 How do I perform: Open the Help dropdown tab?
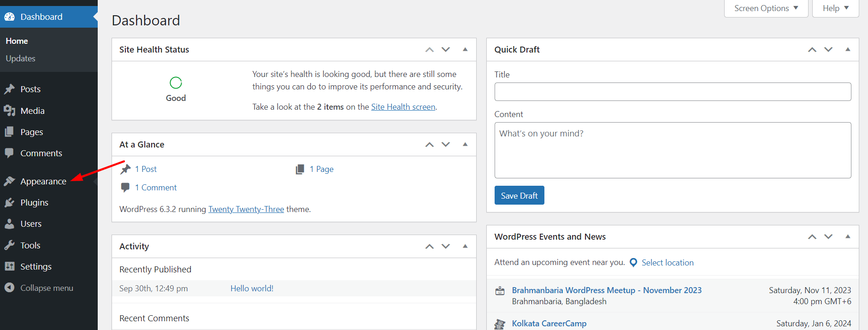(835, 8)
